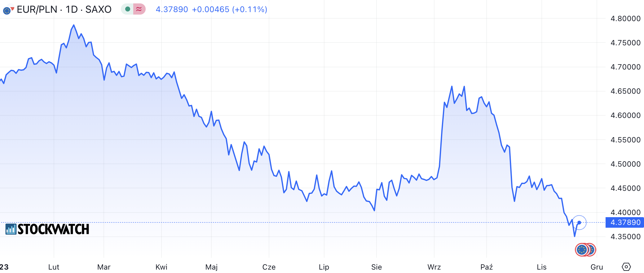Click the EUR/PLN · 1D · SAXO title
644x273 pixels.
point(64,10)
